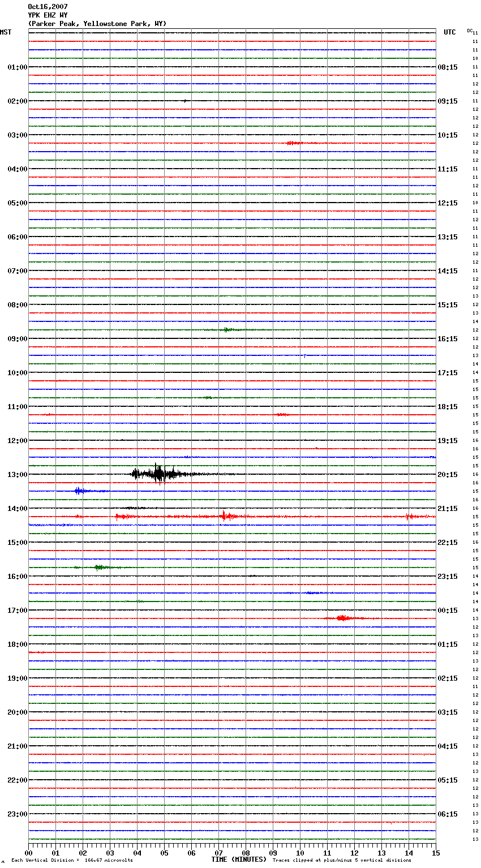This screenshot has height=868, width=481.
Task: Select the 16:00 MST row label
Action: [x=18, y=577]
